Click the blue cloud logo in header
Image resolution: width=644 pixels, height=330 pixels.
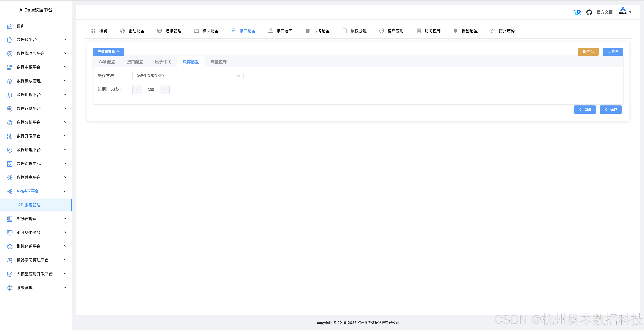pyautogui.click(x=577, y=12)
